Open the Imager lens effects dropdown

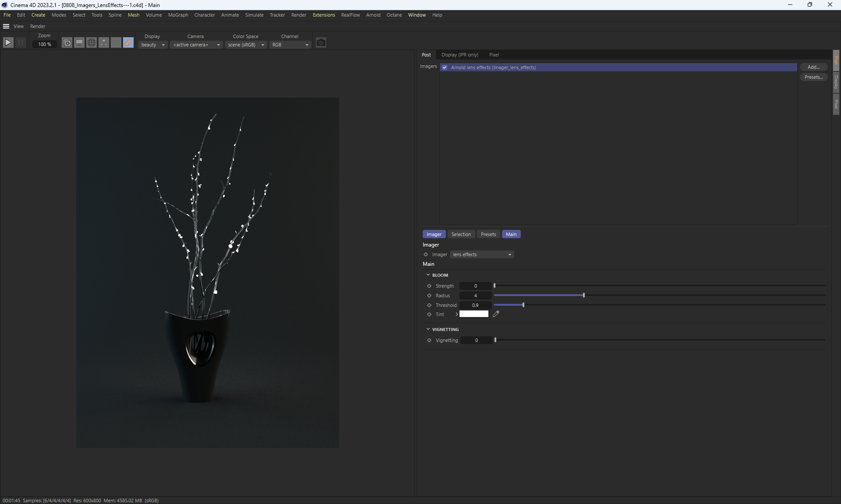pos(482,254)
